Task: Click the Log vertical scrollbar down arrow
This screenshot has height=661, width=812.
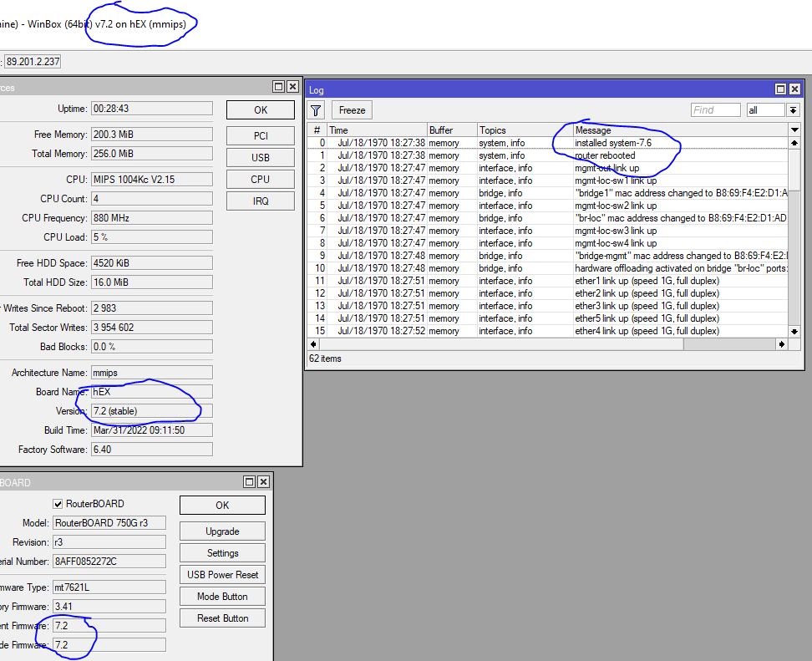Action: point(794,332)
